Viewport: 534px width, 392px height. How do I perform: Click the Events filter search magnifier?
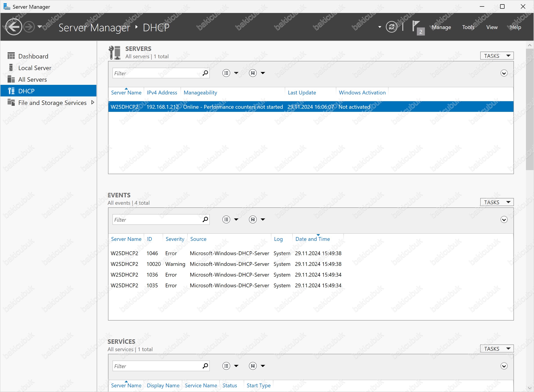[205, 219]
